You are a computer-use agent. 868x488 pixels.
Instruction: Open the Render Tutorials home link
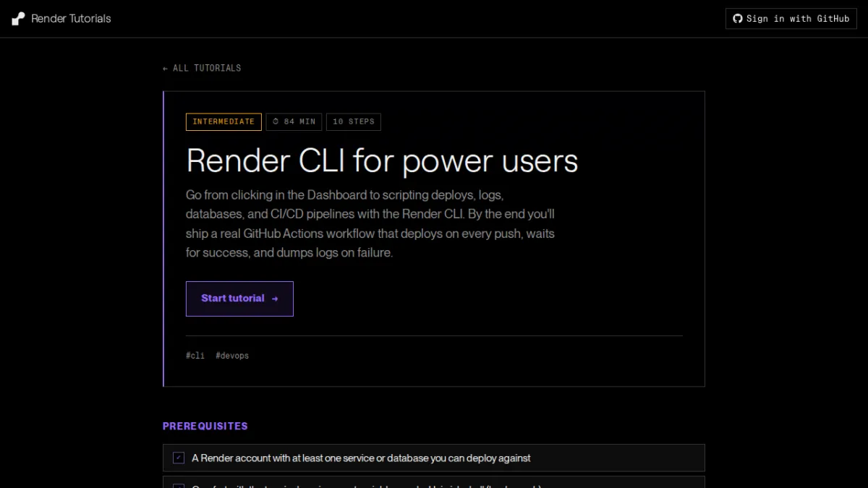pos(61,19)
